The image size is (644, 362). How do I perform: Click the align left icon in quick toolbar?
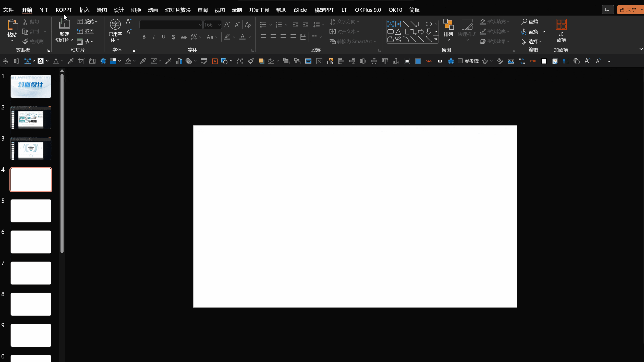pos(341,61)
